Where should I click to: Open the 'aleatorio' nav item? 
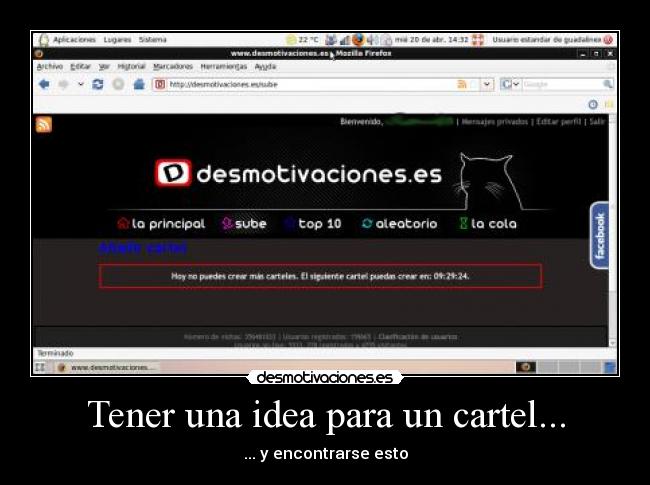coord(399,224)
